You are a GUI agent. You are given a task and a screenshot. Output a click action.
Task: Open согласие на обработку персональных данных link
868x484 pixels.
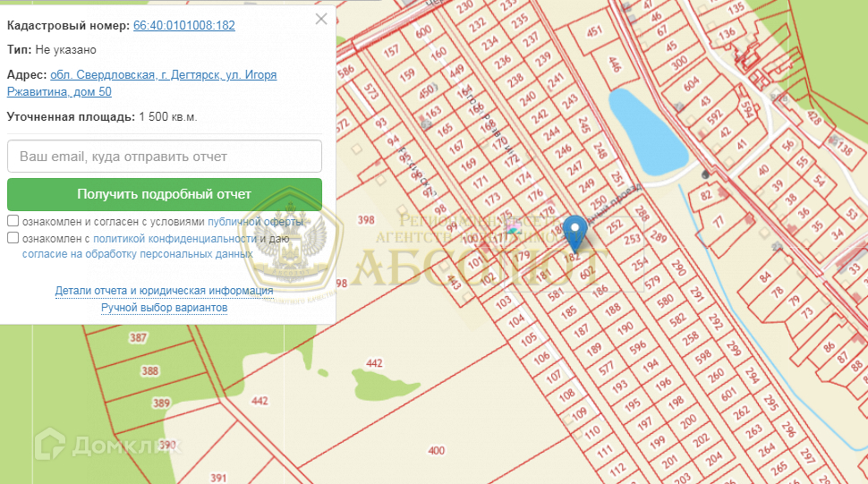click(137, 254)
